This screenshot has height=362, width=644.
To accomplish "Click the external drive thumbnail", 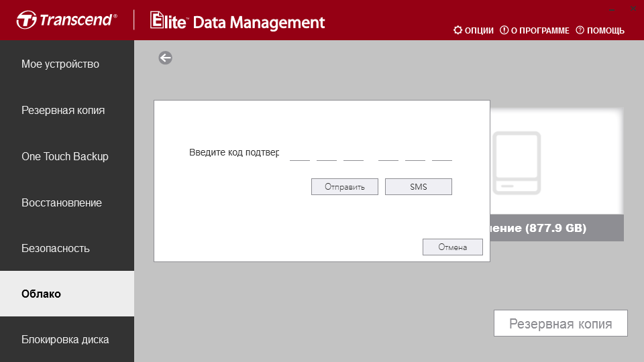I will pyautogui.click(x=517, y=163).
